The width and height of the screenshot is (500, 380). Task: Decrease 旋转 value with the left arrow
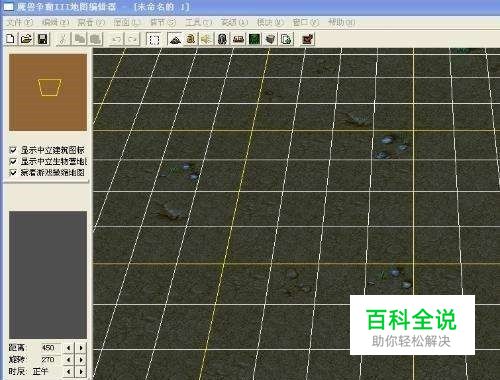tap(69, 360)
